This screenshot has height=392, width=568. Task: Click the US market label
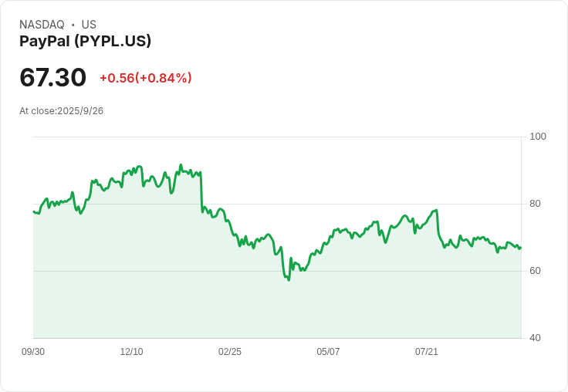pyautogui.click(x=89, y=25)
